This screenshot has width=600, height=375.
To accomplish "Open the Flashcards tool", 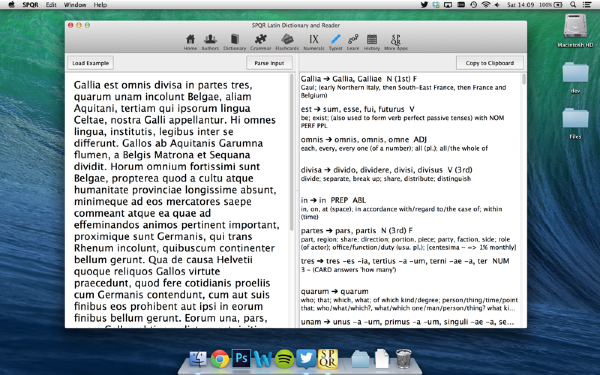I will pos(287,42).
